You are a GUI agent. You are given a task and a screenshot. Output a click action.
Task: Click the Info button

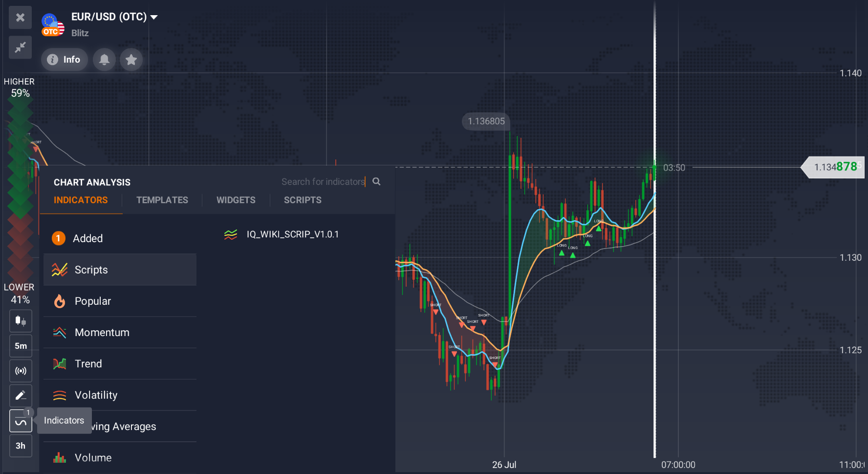pyautogui.click(x=65, y=60)
